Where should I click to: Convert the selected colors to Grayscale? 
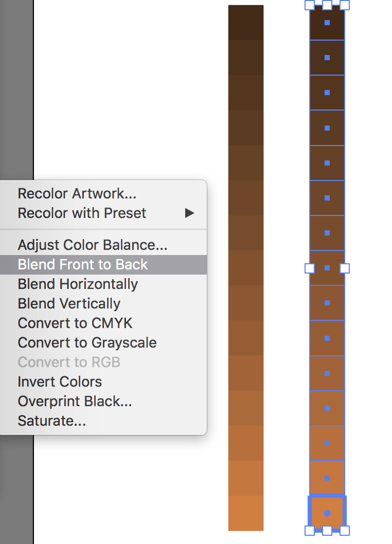(87, 342)
